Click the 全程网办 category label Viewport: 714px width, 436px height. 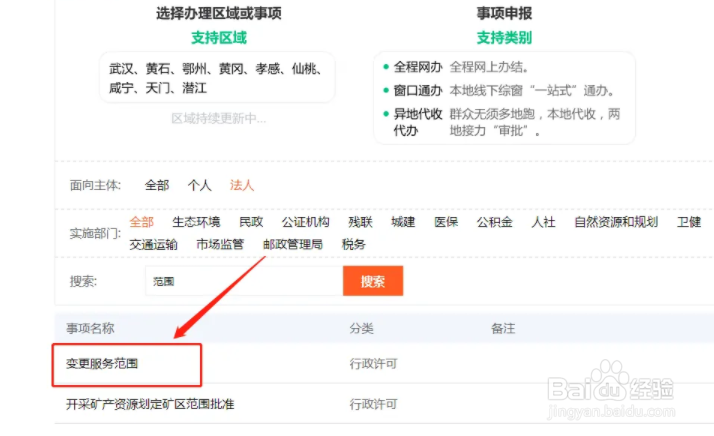pos(418,67)
